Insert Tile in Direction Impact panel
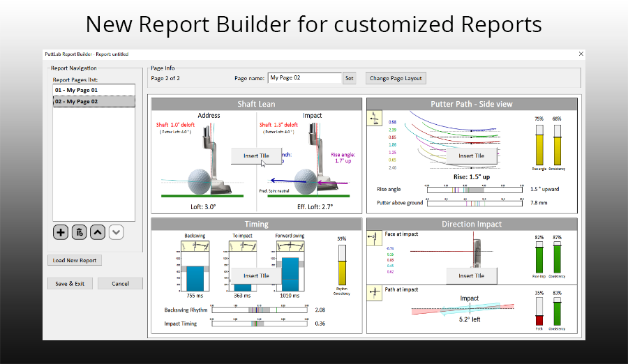The image size is (628, 364). pos(472,276)
